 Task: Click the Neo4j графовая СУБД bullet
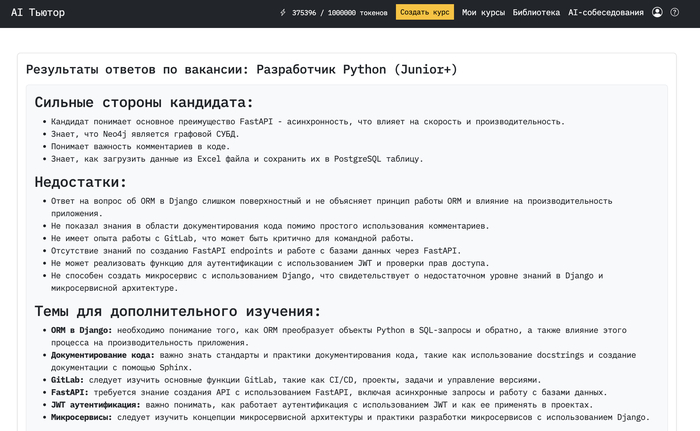(144, 133)
